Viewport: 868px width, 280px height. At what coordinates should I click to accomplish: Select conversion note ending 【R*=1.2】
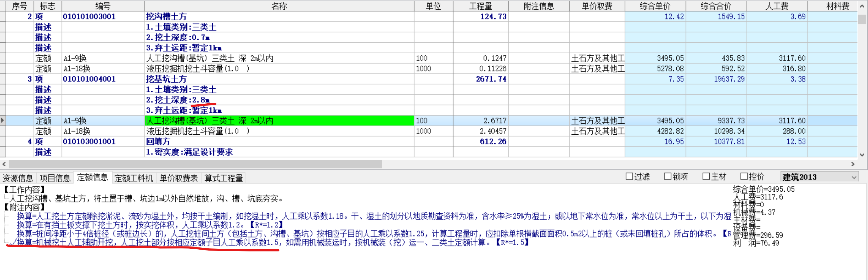point(150,225)
